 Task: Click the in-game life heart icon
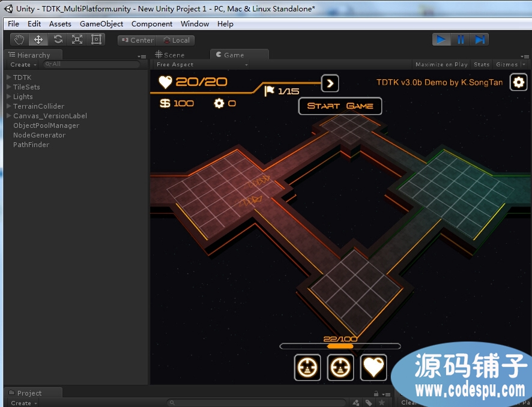point(165,82)
